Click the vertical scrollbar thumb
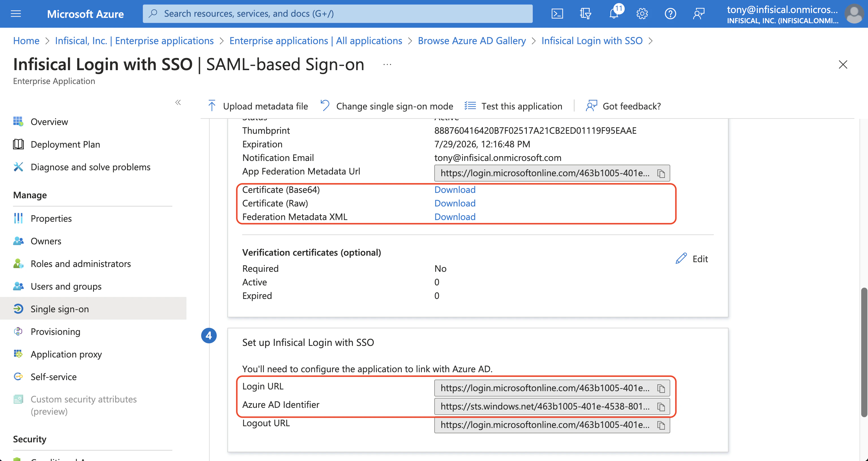 click(x=864, y=352)
